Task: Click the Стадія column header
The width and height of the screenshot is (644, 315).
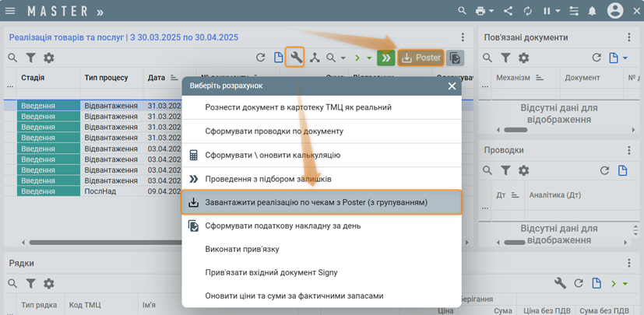Action: pos(33,78)
